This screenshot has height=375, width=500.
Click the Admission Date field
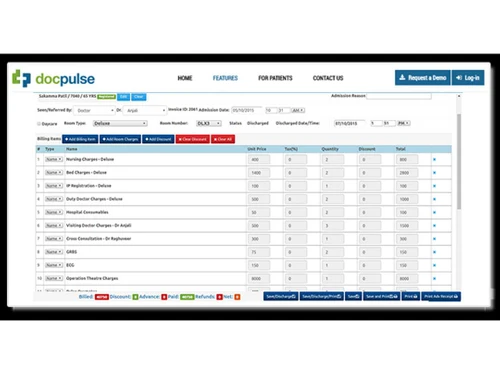pos(247,110)
